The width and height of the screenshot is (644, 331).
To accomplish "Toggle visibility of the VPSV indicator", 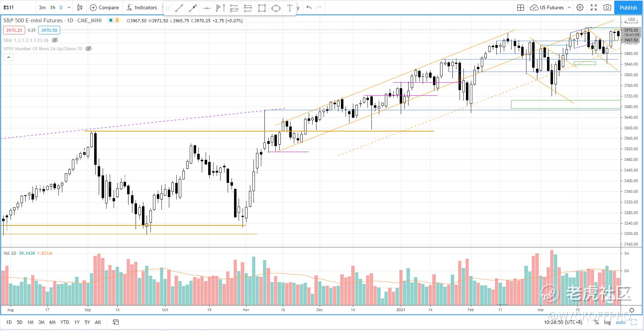I will click(x=88, y=49).
